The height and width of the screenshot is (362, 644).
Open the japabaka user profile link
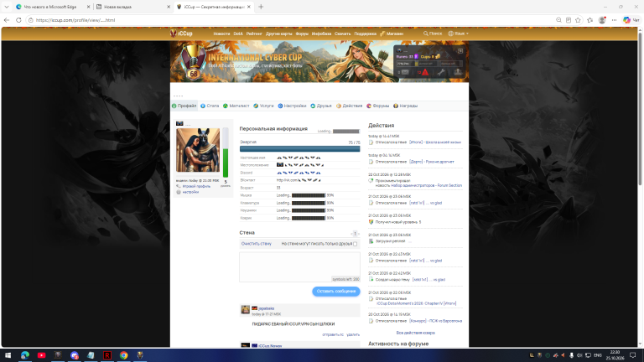[266, 308]
